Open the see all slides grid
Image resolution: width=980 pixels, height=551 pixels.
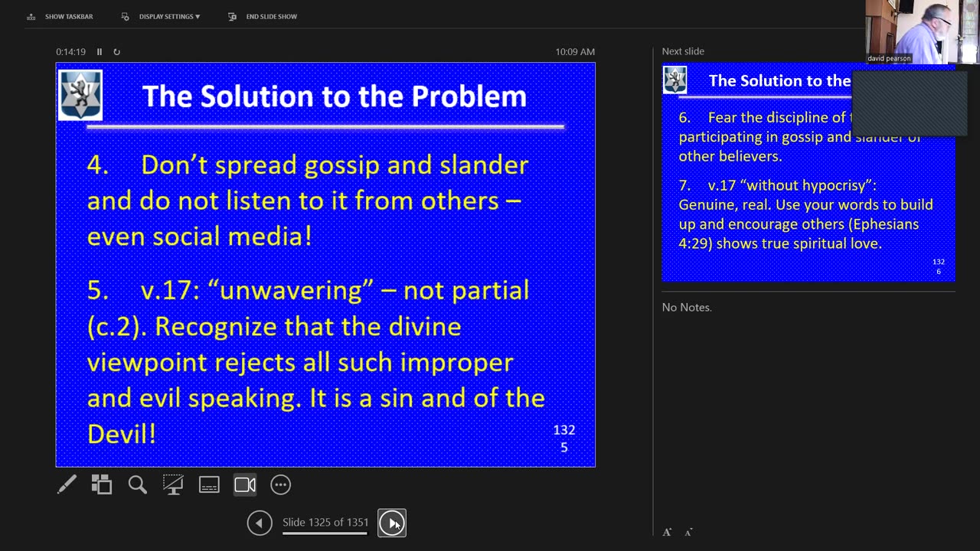tap(102, 484)
